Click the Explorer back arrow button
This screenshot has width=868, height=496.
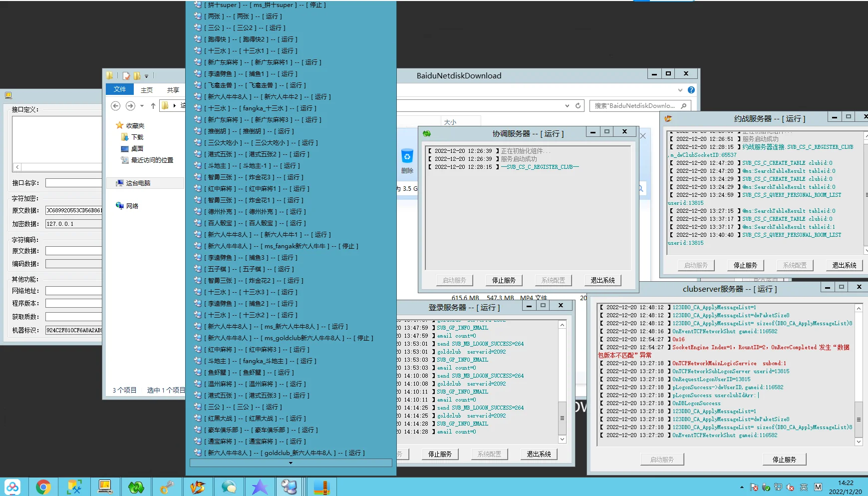[x=115, y=106]
